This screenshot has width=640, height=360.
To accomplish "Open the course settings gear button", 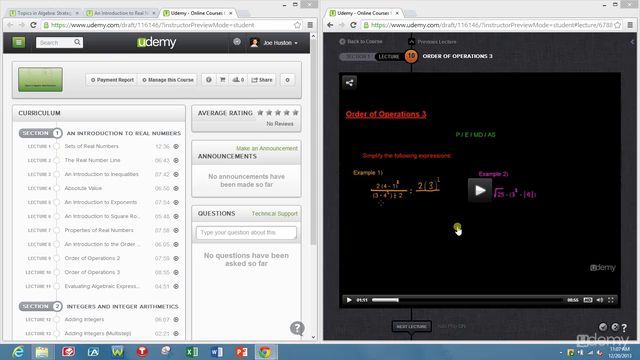I will click(x=287, y=80).
